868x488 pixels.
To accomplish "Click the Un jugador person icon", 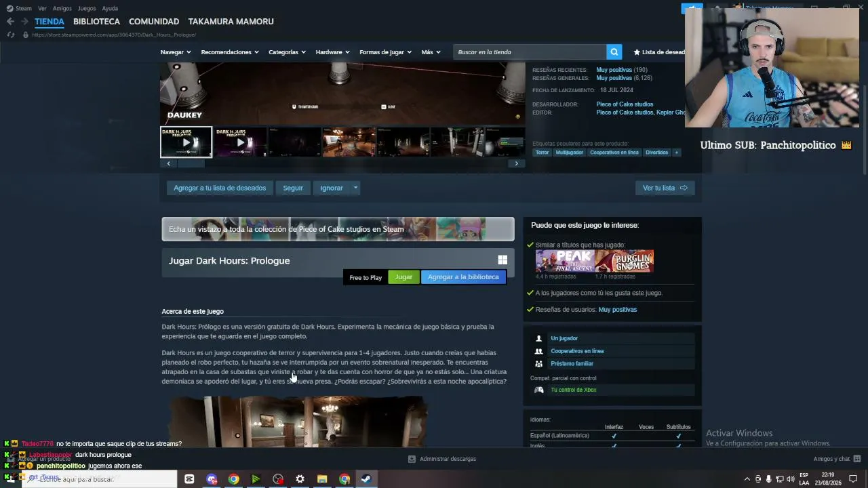I will pos(539,338).
